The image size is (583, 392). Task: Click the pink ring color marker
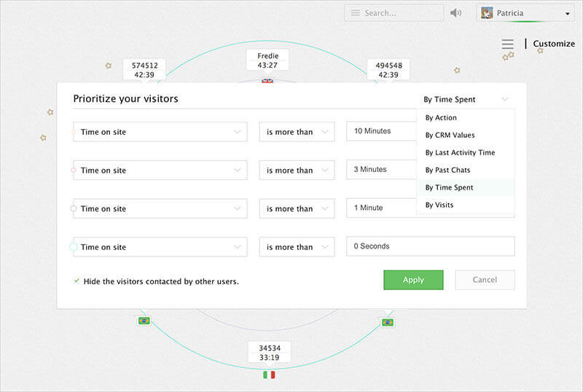click(74, 170)
